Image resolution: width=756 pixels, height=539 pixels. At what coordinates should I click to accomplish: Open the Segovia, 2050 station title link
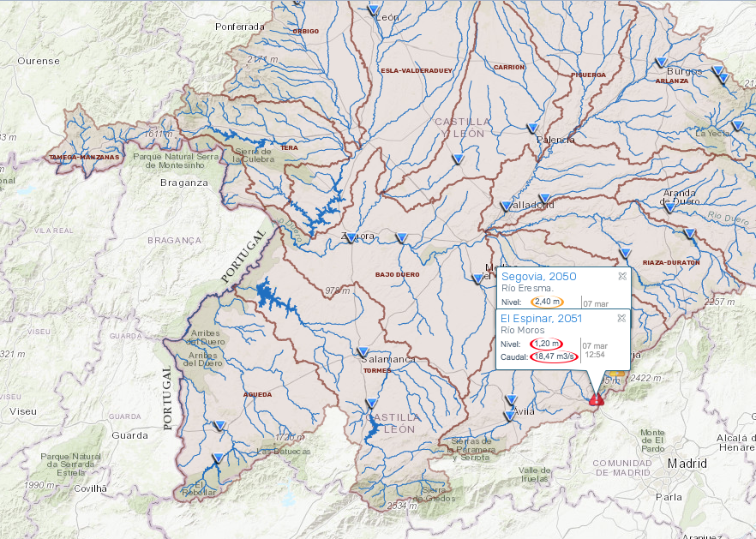click(x=538, y=277)
